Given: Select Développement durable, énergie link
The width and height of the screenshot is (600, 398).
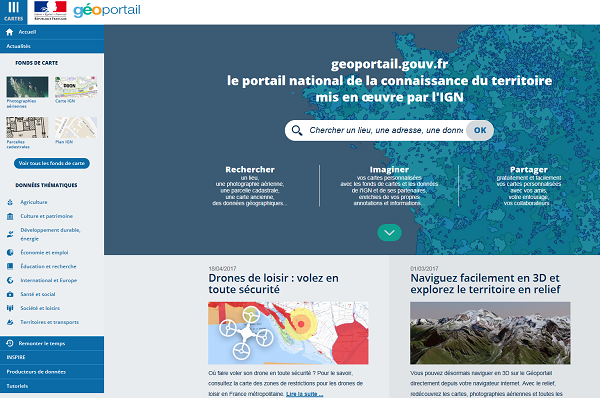Looking at the screenshot, I should [50, 234].
